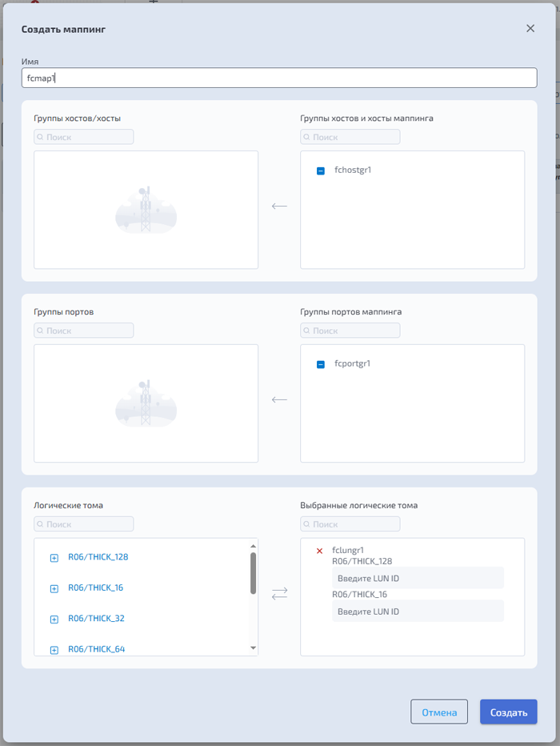Search in Группы портов маппинга list
The width and height of the screenshot is (560, 746).
pyautogui.click(x=350, y=331)
